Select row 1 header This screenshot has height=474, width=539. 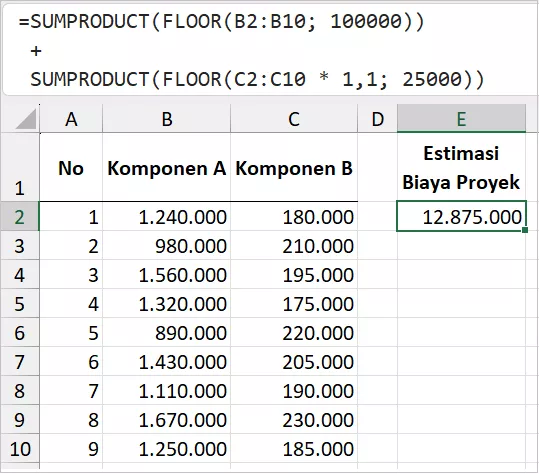pyautogui.click(x=20, y=167)
